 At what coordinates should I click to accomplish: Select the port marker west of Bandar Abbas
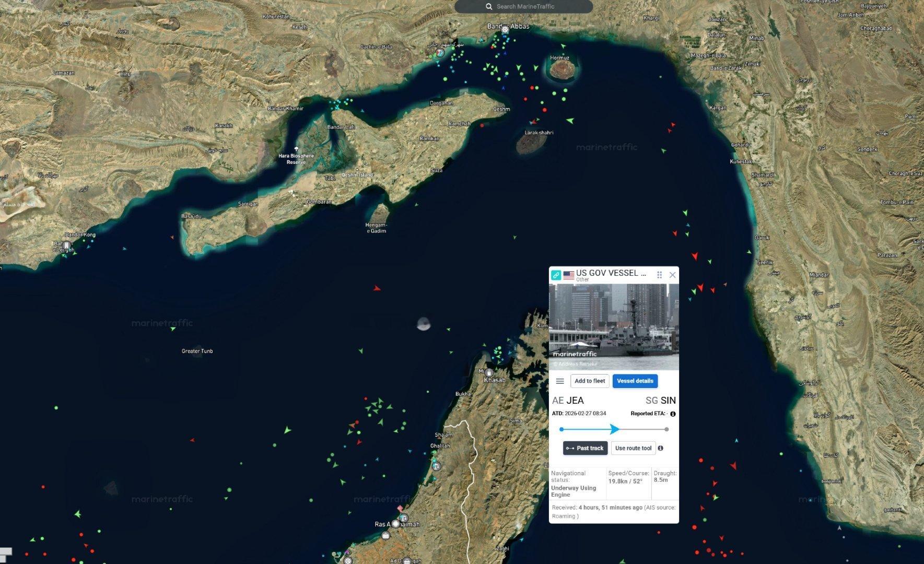point(440,53)
